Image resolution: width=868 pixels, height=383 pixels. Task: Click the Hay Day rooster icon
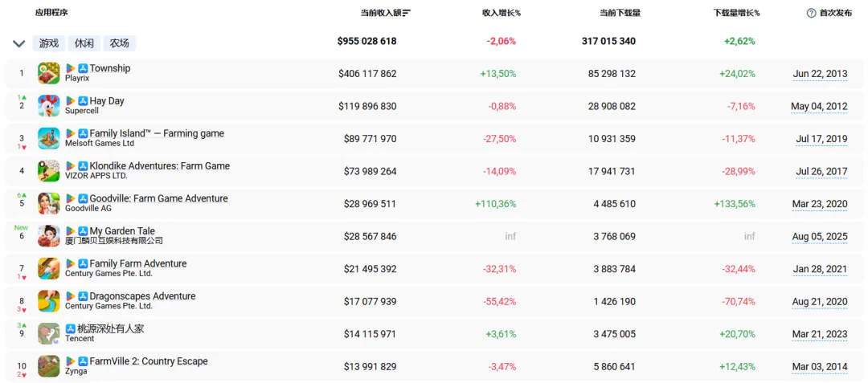pyautogui.click(x=48, y=106)
